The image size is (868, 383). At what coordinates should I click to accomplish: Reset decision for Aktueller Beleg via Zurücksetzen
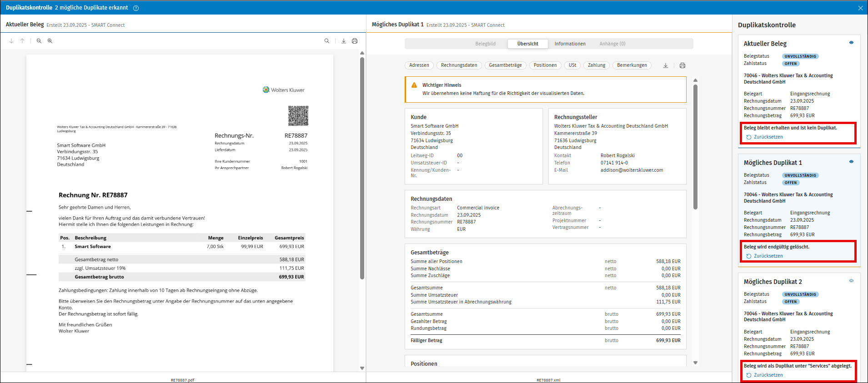[x=764, y=137]
